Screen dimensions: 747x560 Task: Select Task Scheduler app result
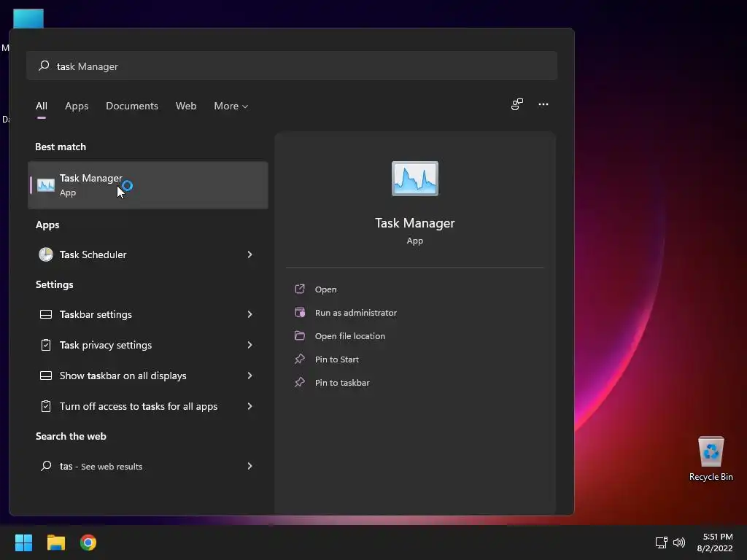[x=147, y=254]
